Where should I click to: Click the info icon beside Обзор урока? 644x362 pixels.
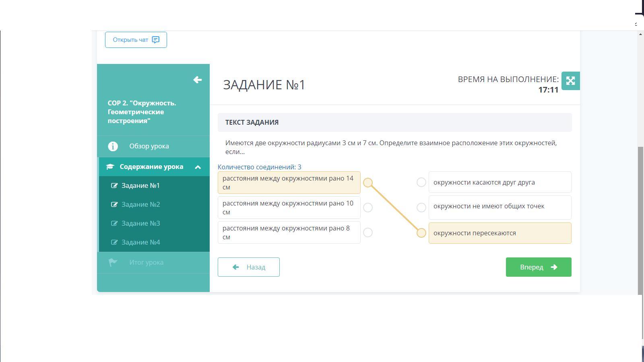point(113,146)
